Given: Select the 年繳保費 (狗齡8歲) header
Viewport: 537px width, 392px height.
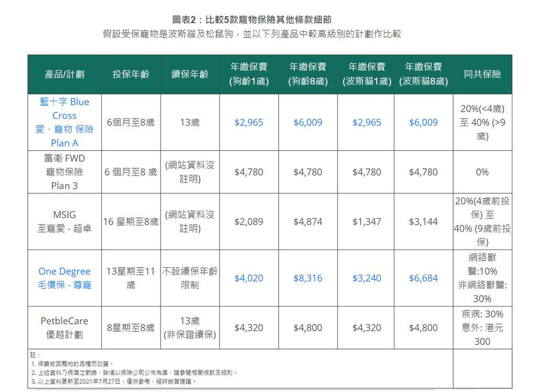Looking at the screenshot, I should coord(307,74).
